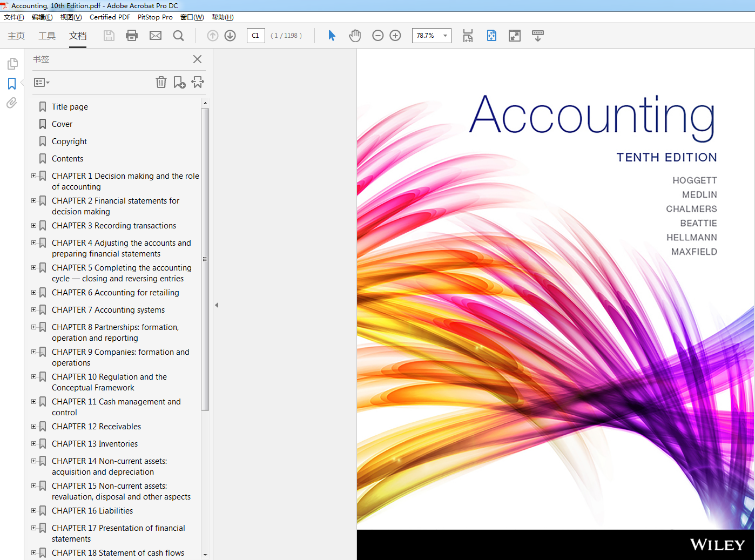Viewport: 755px width, 560px height.
Task: Jump to Contents bookmark
Action: click(68, 159)
